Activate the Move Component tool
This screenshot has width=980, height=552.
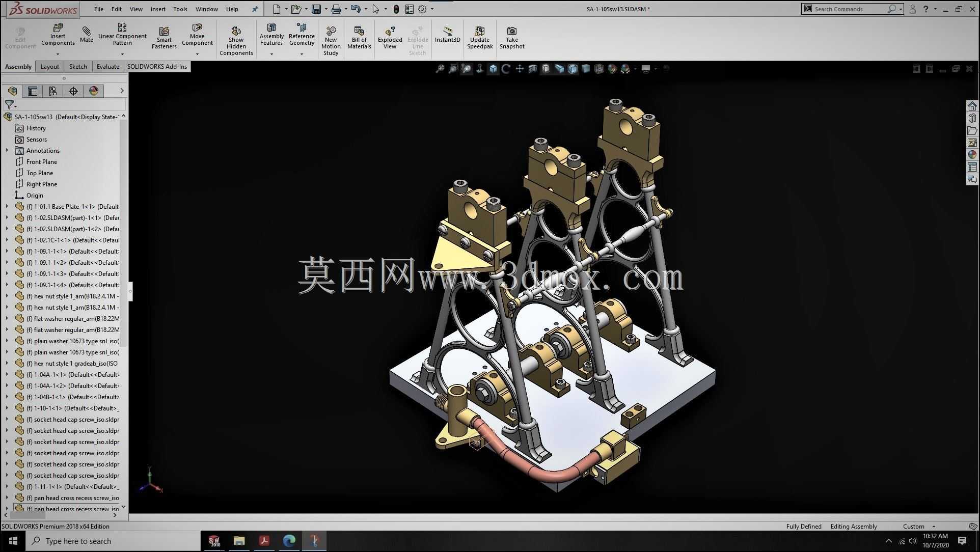click(x=197, y=35)
